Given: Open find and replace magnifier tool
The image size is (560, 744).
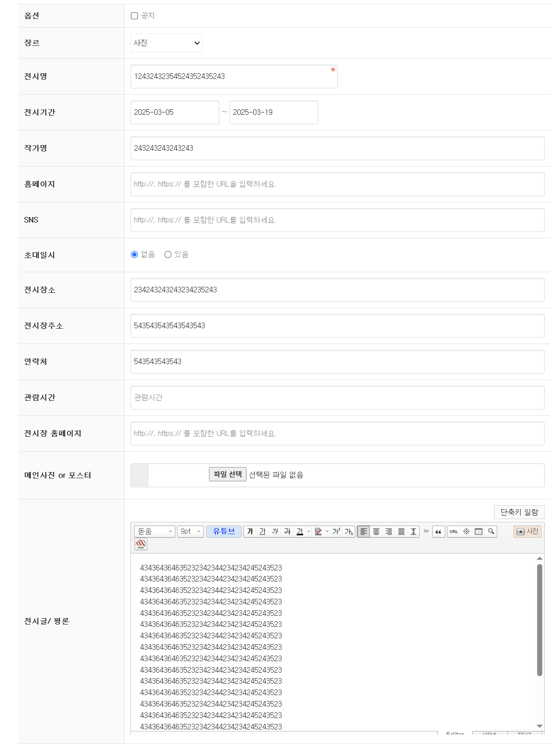Looking at the screenshot, I should coord(491,531).
